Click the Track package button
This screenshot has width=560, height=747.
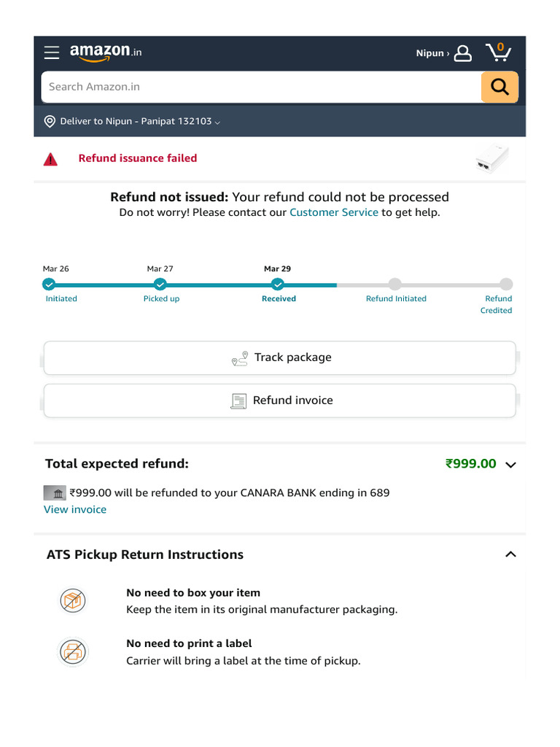[x=279, y=357]
